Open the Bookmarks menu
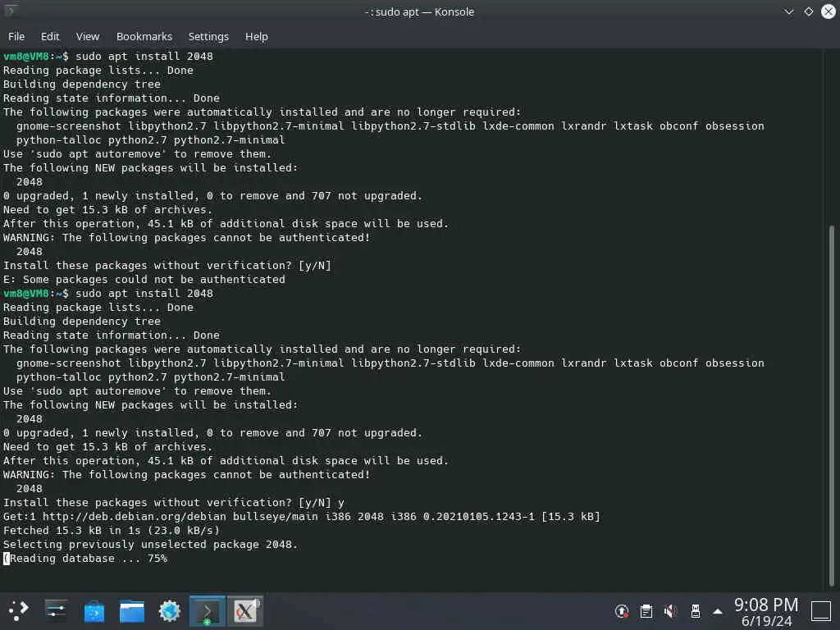 pyautogui.click(x=144, y=36)
